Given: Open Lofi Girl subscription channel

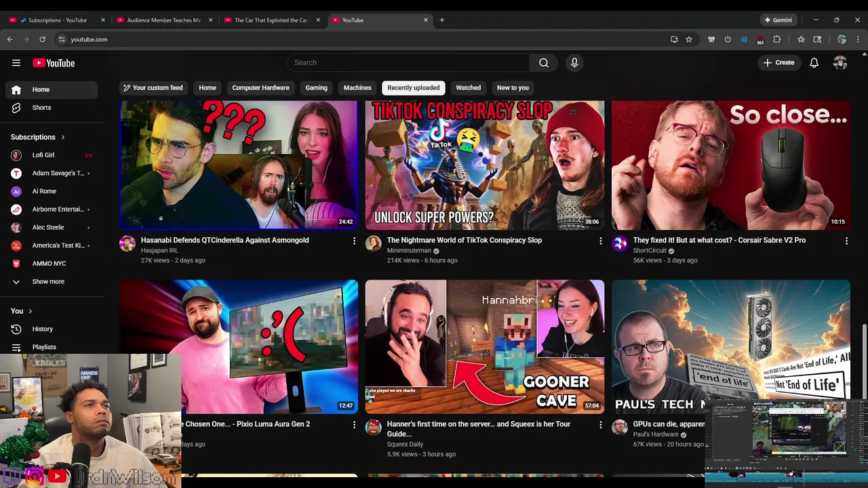Looking at the screenshot, I should click(x=52, y=155).
